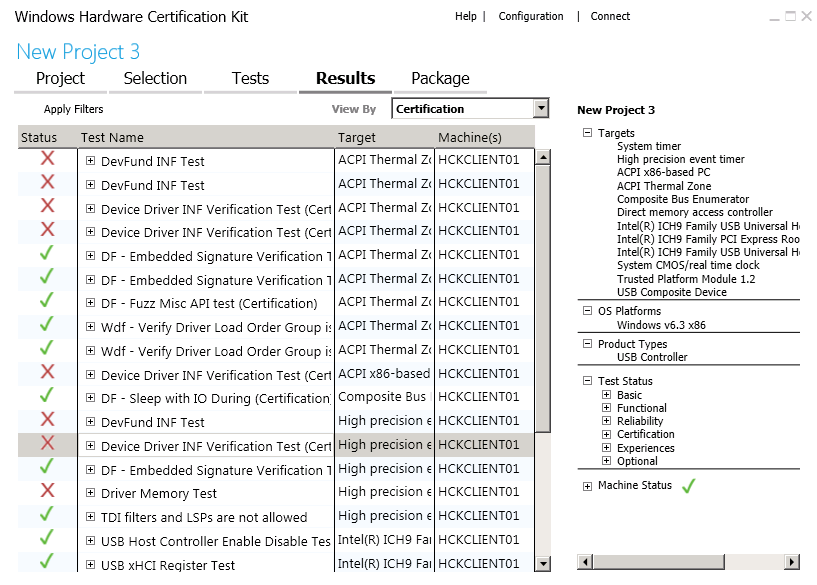
Task: Click the Connect link in the header
Action: click(x=610, y=16)
